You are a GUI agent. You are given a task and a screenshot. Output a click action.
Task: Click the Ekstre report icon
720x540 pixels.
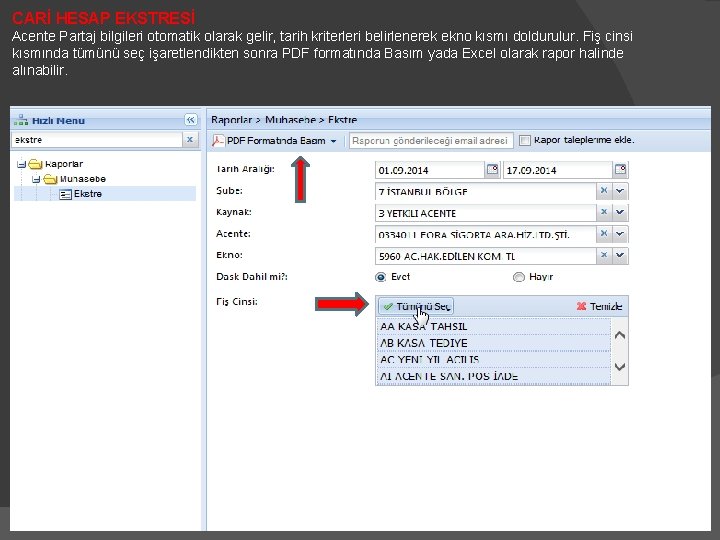65,194
